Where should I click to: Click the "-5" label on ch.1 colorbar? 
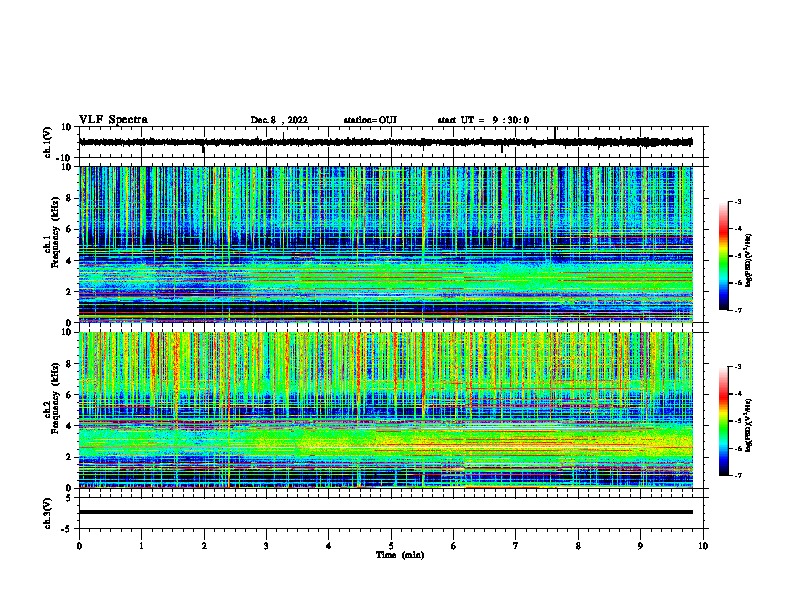point(737,256)
